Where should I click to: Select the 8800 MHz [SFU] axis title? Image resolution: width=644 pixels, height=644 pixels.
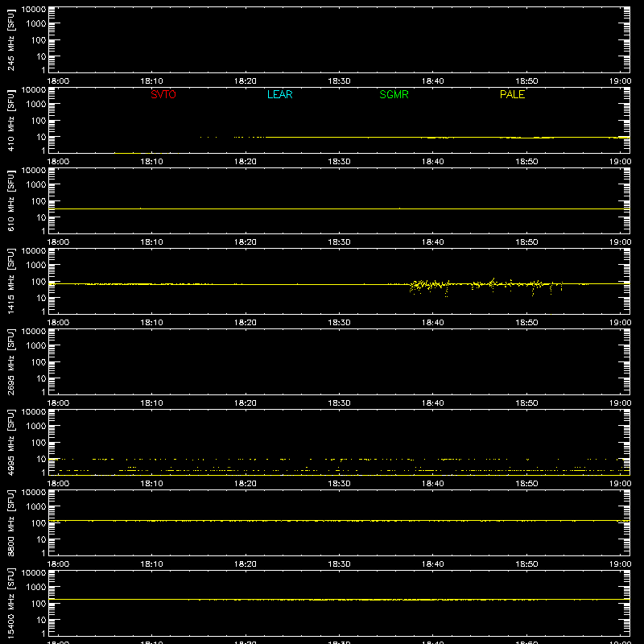(x=11, y=523)
